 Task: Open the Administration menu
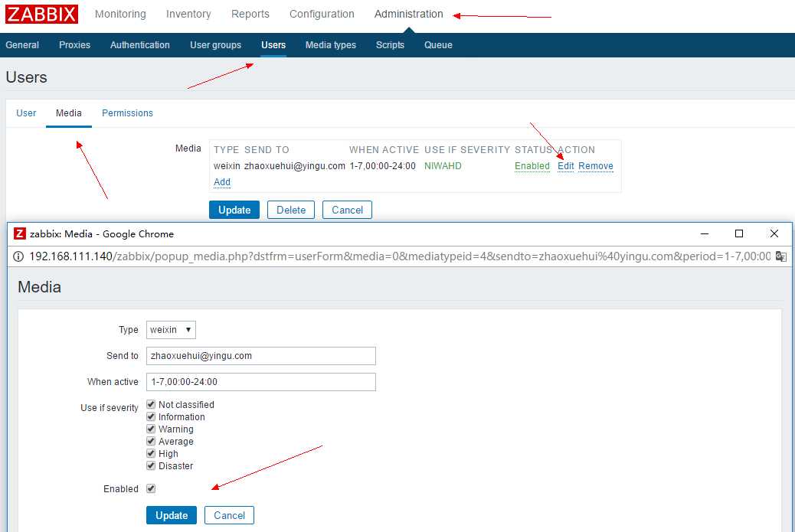(x=409, y=15)
